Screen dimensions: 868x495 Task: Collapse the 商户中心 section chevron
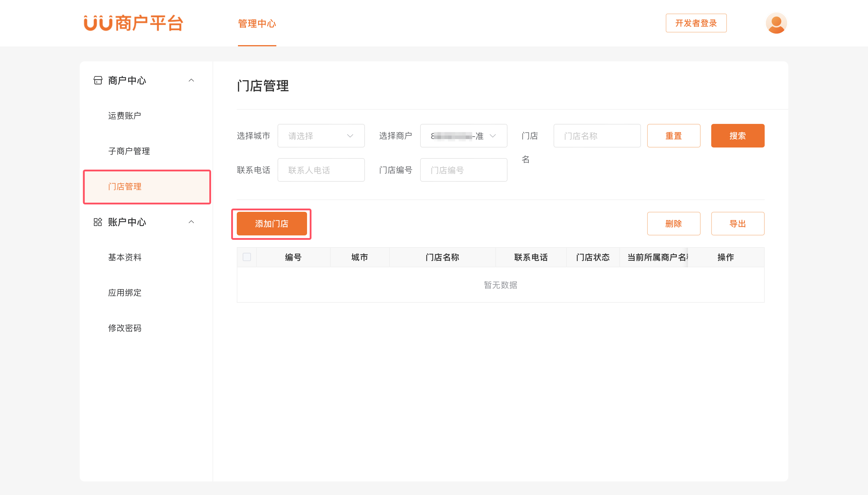pos(191,80)
